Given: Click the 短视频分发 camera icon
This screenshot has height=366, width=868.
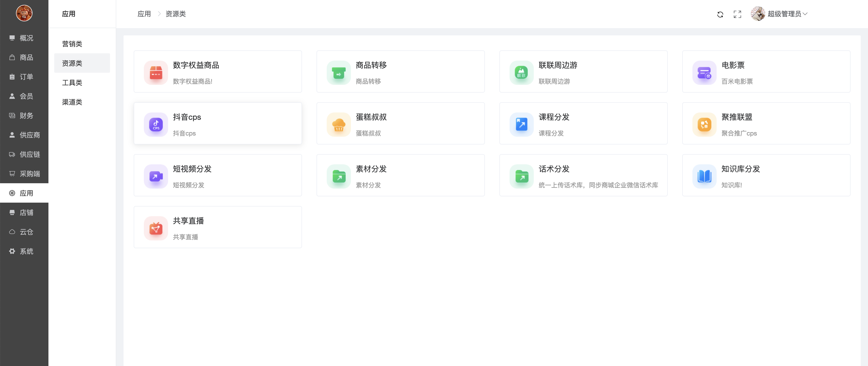Looking at the screenshot, I should click(156, 176).
